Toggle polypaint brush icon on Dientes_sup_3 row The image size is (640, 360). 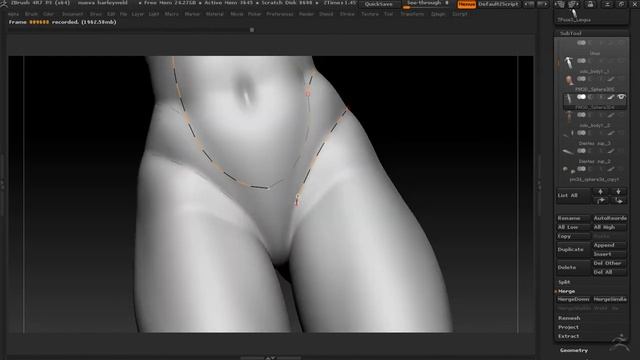point(611,133)
